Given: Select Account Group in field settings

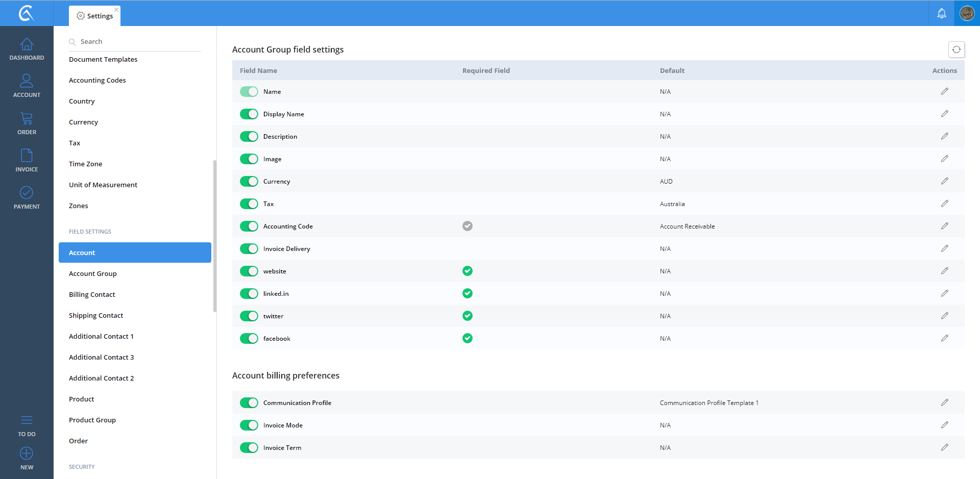Looking at the screenshot, I should (93, 274).
